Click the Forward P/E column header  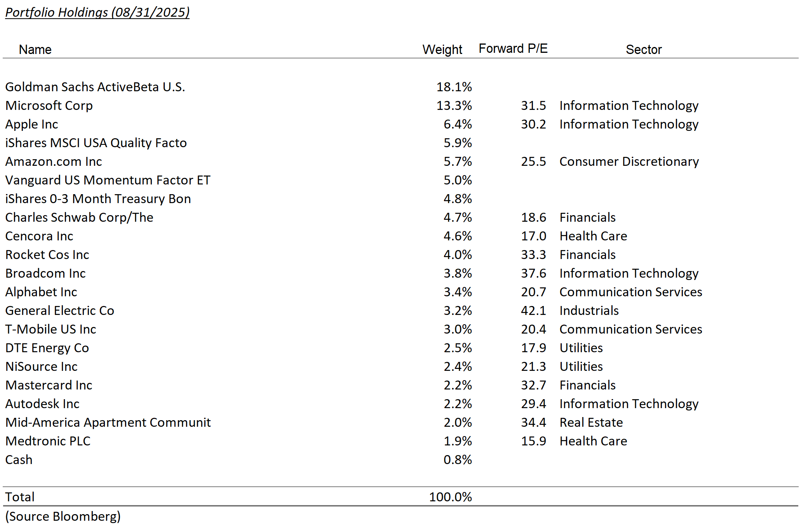coord(513,49)
